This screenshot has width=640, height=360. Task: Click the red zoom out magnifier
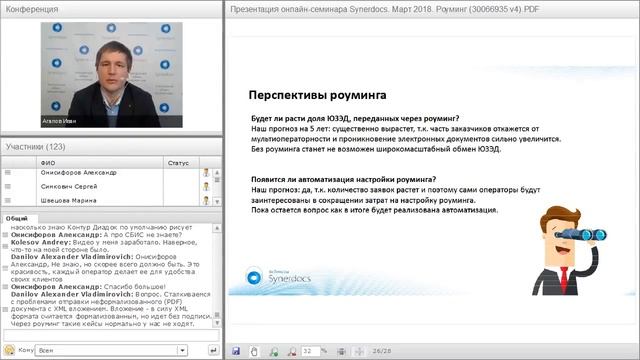click(x=291, y=351)
